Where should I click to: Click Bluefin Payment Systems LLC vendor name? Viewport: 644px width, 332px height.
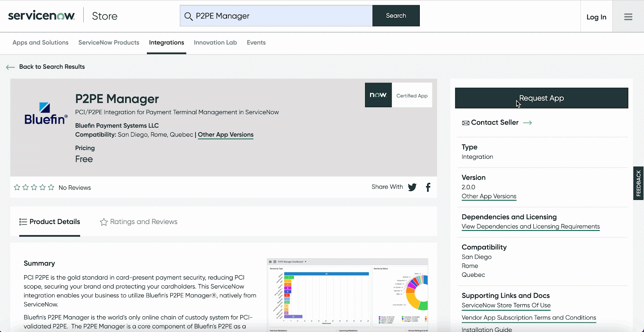pos(117,125)
